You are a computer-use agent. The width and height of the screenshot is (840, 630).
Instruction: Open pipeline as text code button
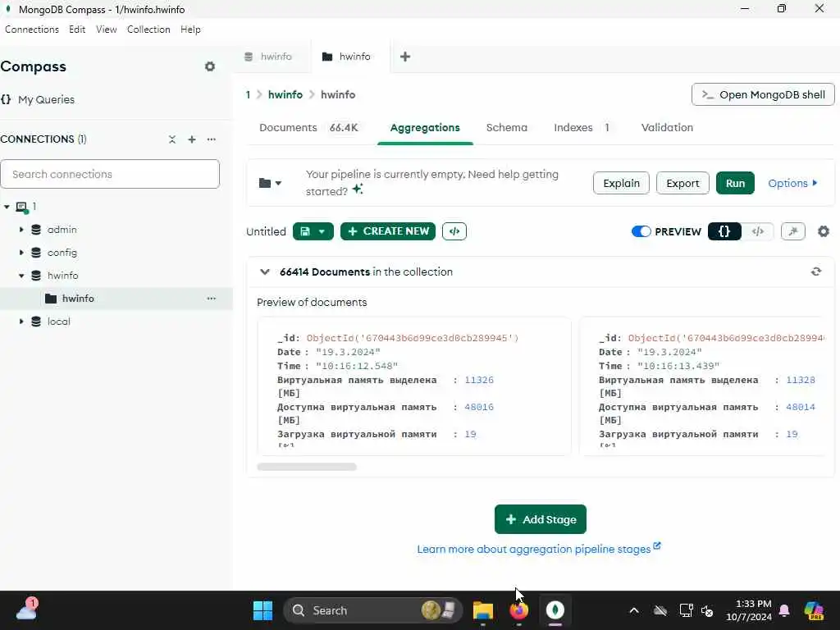pos(454,231)
